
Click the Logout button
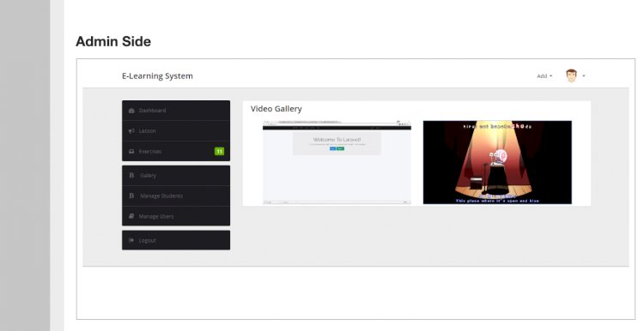pos(176,240)
